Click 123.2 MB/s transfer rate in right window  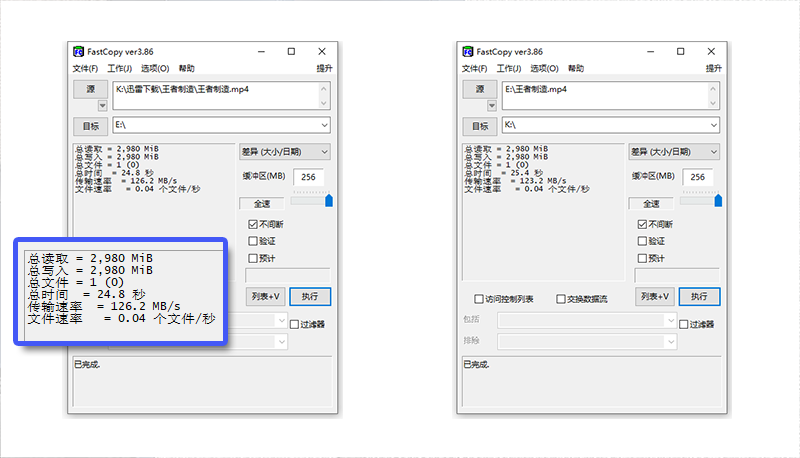[543, 181]
